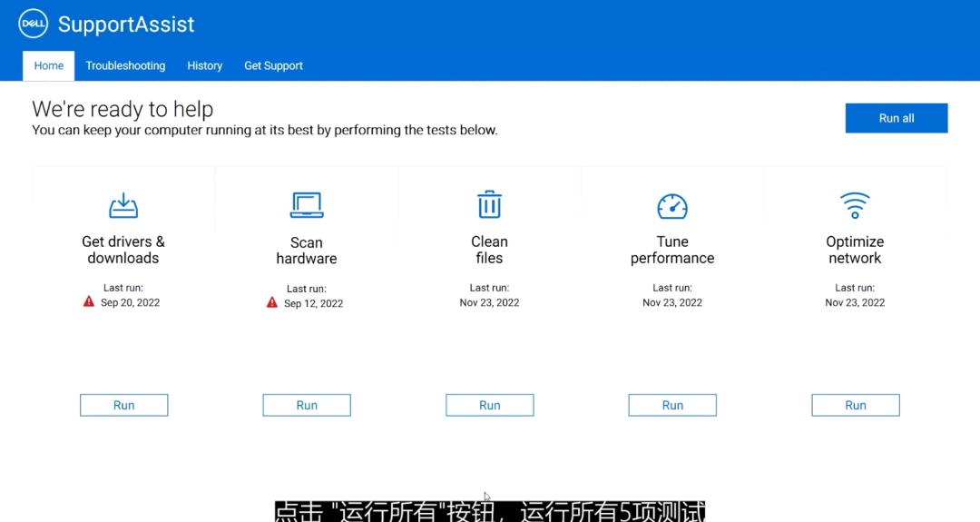Click the 'Scan hardware' label
This screenshot has width=980, height=522.
coord(307,250)
